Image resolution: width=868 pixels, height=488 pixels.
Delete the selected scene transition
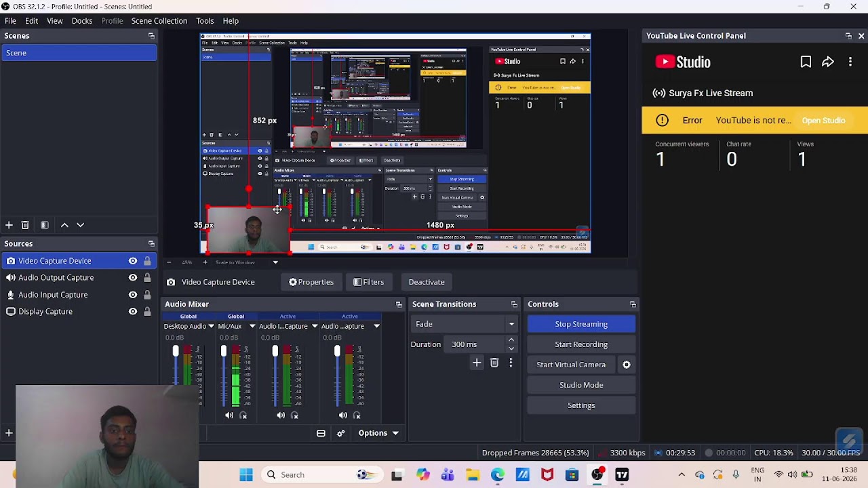pyautogui.click(x=494, y=363)
